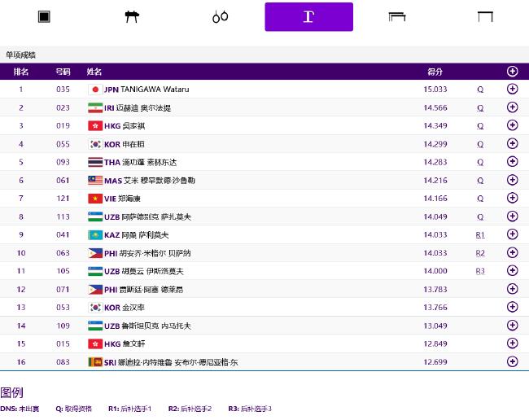Viewport: 529px width, 420px height.
Task: Click the Korea flag in rank 4
Action: (95, 144)
